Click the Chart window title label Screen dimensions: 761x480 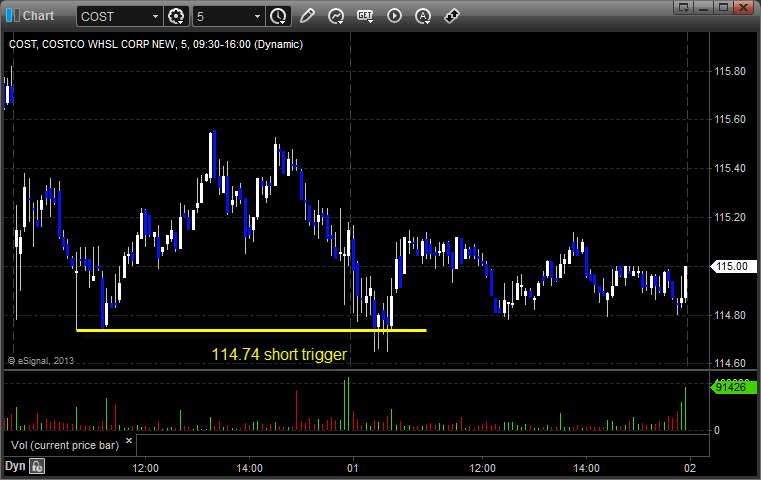tap(38, 16)
